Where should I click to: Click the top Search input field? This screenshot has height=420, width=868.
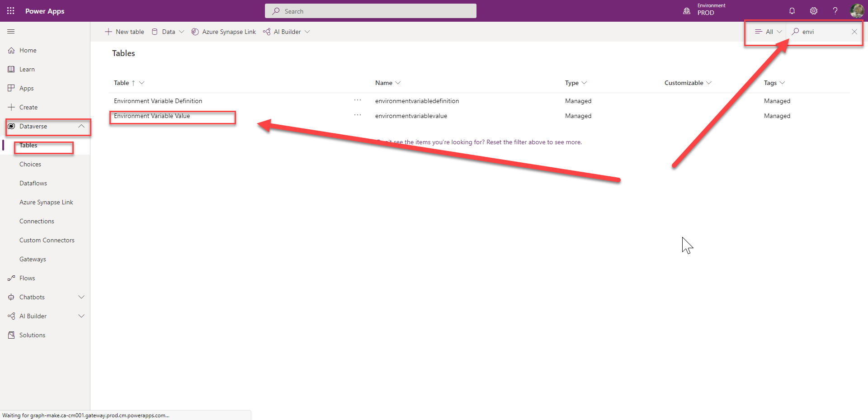pyautogui.click(x=371, y=11)
